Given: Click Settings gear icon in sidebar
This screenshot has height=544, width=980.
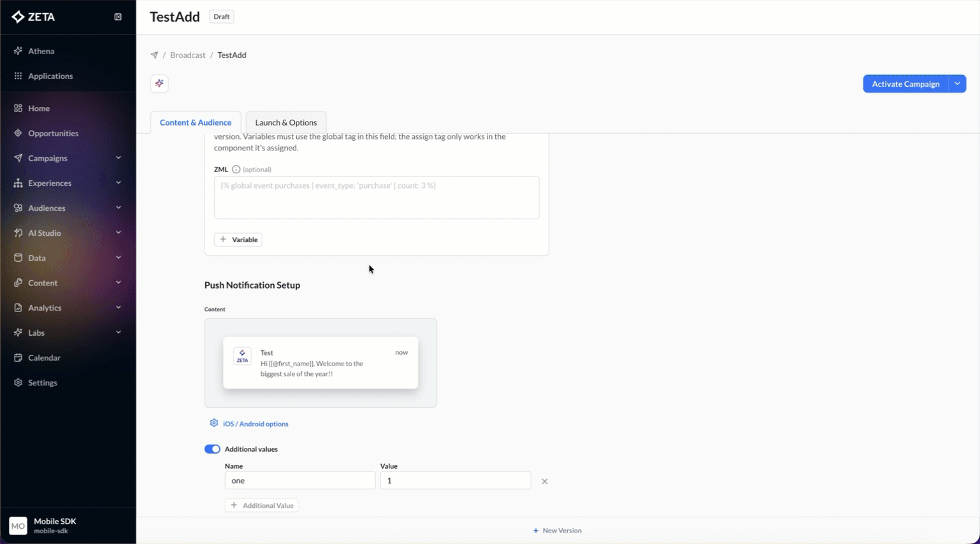Looking at the screenshot, I should click(18, 382).
